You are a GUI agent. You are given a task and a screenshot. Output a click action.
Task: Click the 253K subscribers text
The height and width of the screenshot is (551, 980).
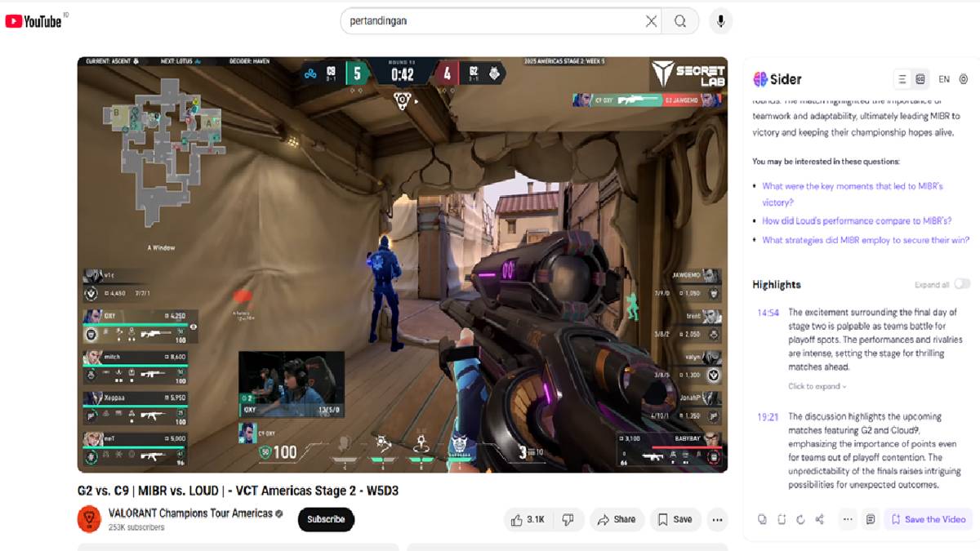tap(136, 527)
